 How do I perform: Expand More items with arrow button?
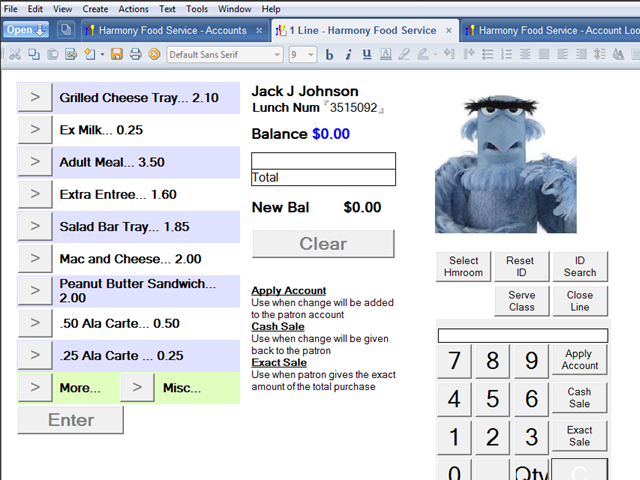(x=35, y=387)
